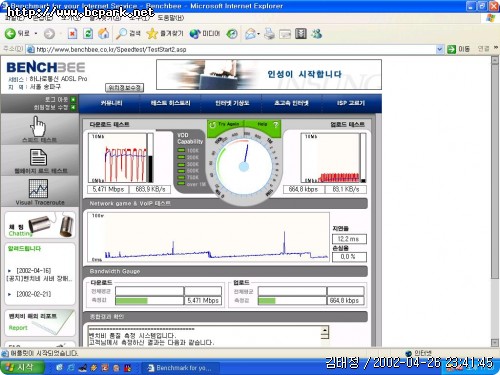This screenshot has width=500, height=375.
Task: Open the homepage load test document icon
Action: 38,157
